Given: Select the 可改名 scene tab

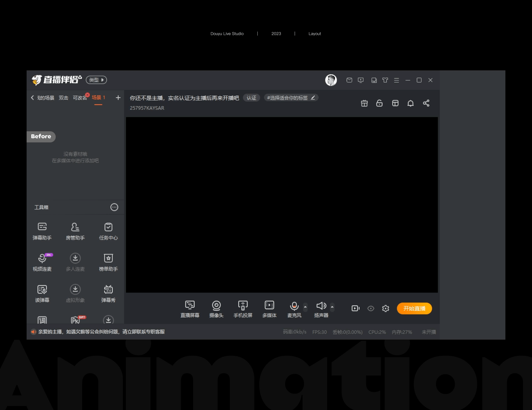Looking at the screenshot, I should (80, 98).
